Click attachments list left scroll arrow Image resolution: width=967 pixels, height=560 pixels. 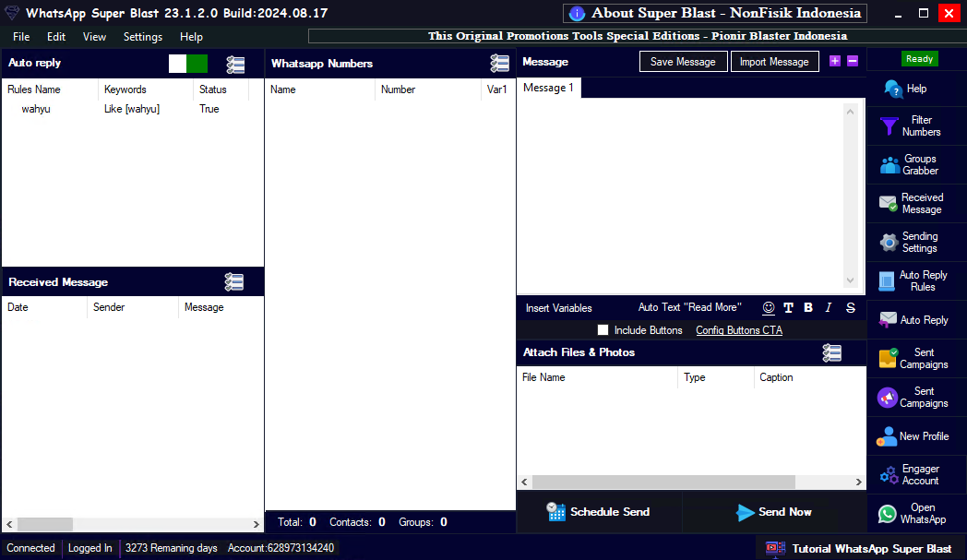point(525,482)
